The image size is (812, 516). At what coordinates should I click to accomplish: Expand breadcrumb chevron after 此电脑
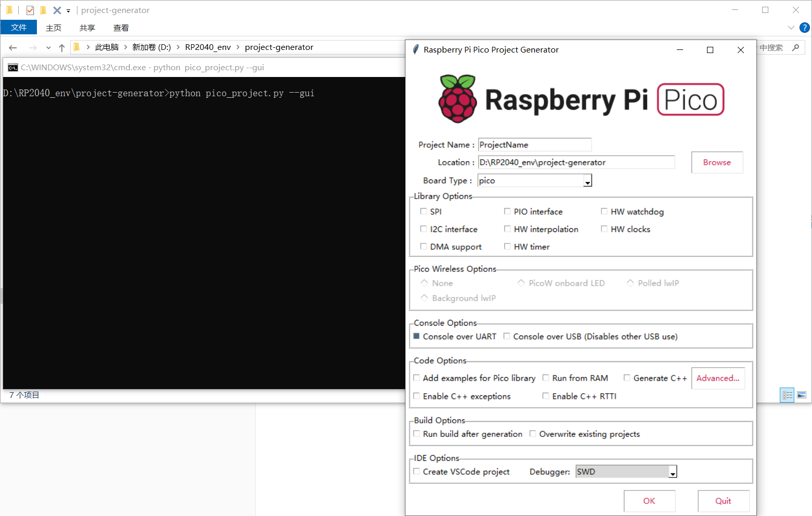[125, 47]
